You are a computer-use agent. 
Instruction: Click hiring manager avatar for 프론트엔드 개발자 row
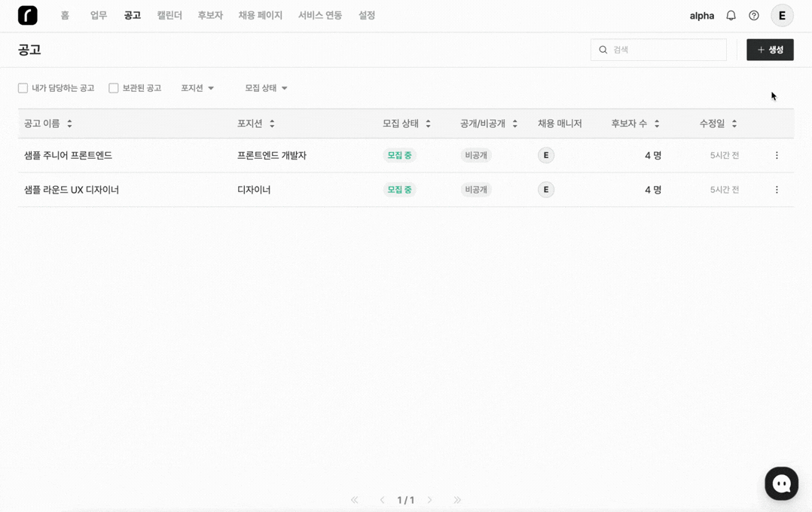tap(546, 156)
